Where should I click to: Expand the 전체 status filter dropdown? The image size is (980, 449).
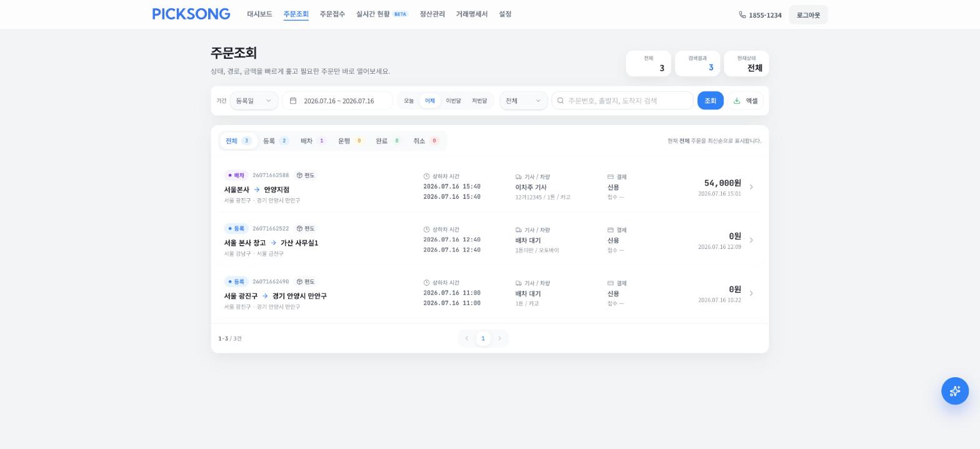(x=524, y=101)
